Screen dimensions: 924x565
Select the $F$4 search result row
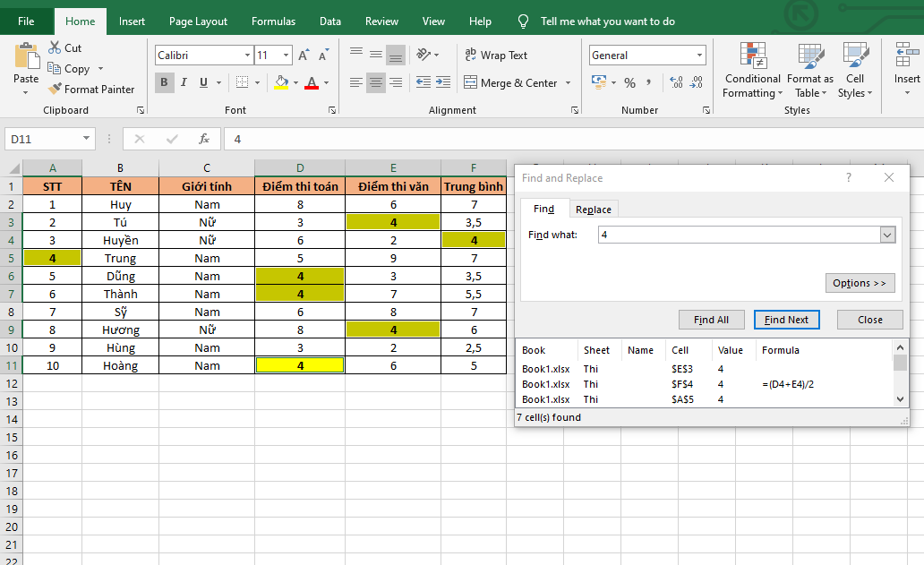pos(680,384)
